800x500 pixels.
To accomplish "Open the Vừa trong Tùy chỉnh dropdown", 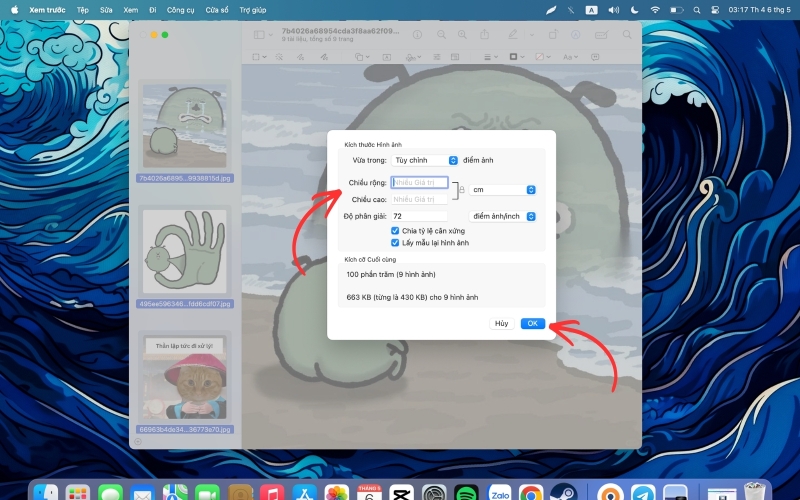I will pyautogui.click(x=424, y=160).
